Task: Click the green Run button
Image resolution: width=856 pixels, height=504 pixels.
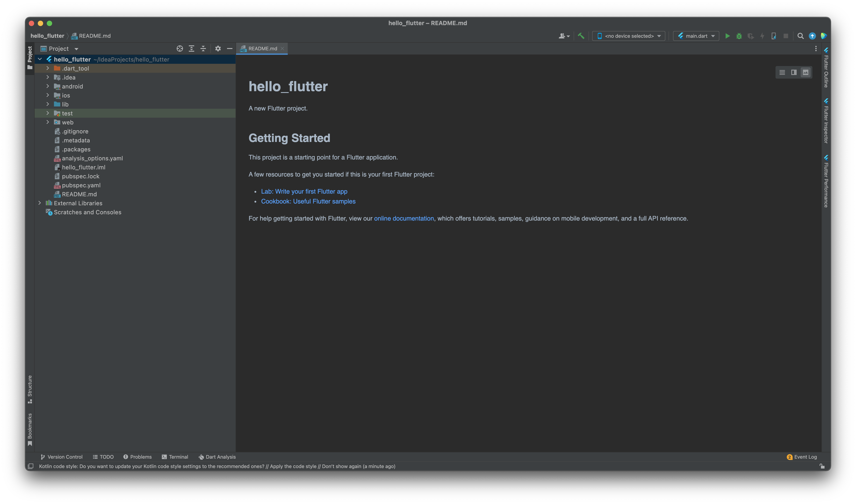Action: 727,36
